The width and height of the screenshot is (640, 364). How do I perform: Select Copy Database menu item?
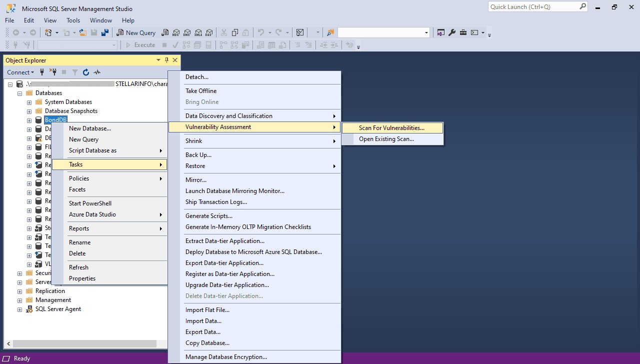254,343
